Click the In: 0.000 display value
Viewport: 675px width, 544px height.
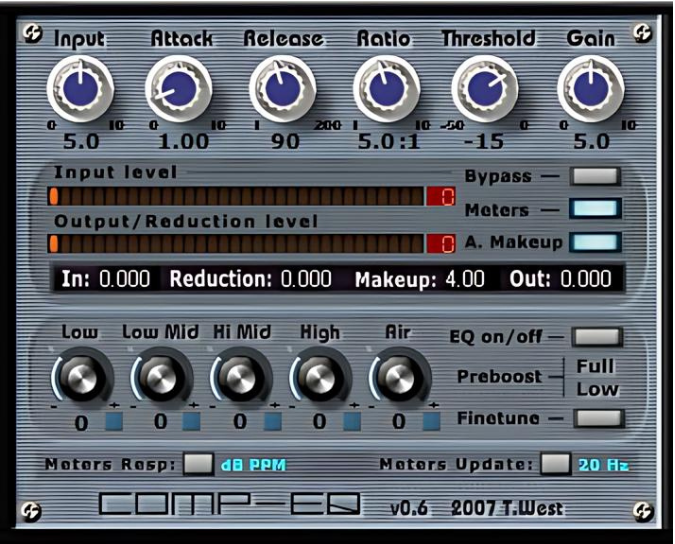124,279
